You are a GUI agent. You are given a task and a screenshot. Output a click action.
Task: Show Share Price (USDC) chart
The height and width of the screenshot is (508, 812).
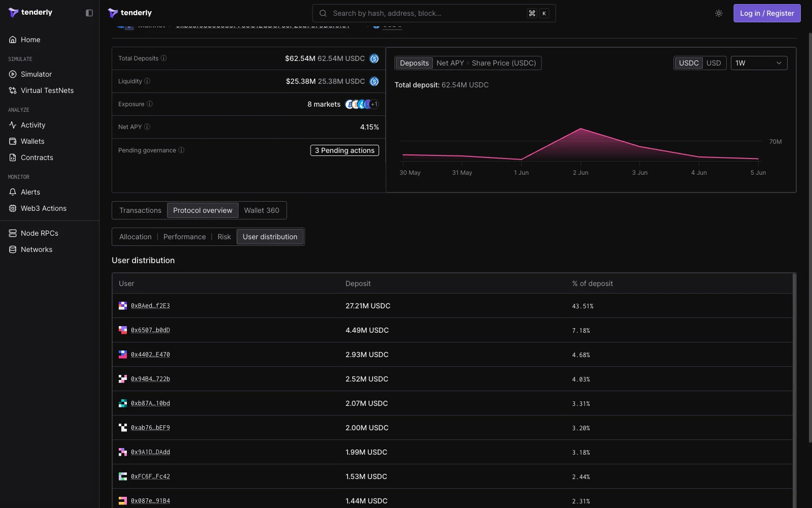504,63
